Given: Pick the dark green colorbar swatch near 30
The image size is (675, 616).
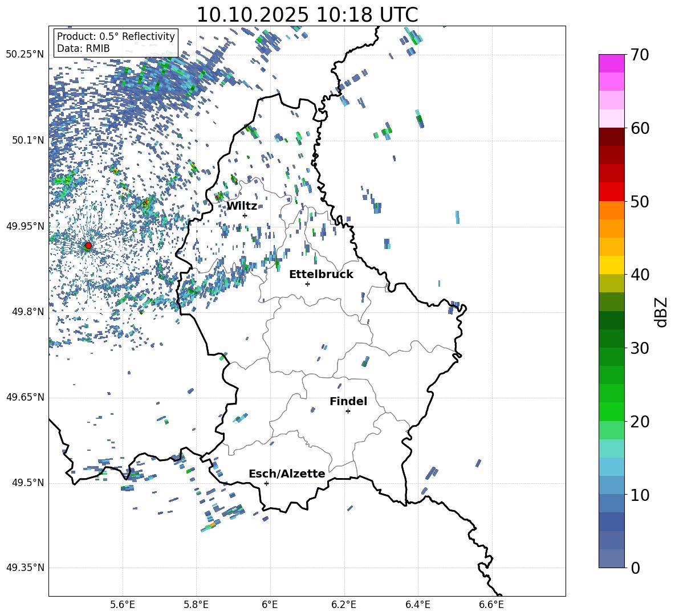Looking at the screenshot, I should click(612, 338).
